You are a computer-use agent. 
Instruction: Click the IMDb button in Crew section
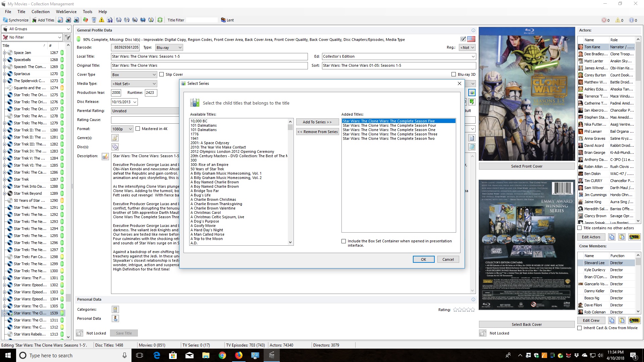tap(634, 320)
